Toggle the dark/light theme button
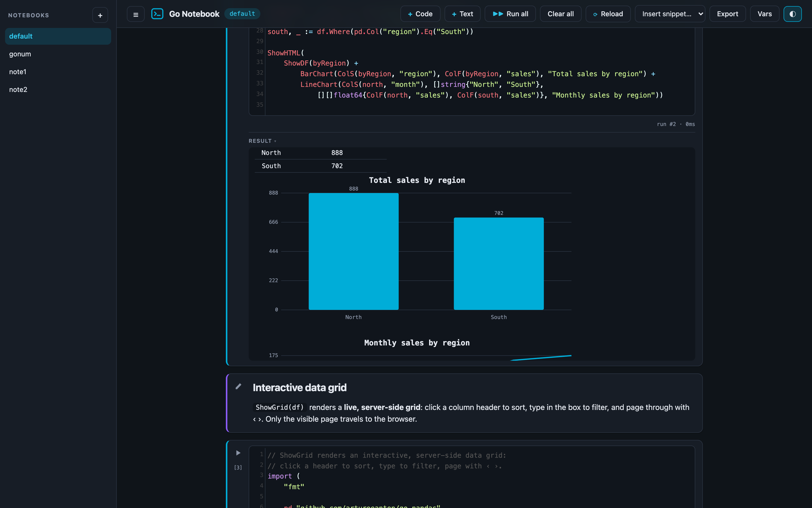This screenshot has width=812, height=508. (792, 14)
